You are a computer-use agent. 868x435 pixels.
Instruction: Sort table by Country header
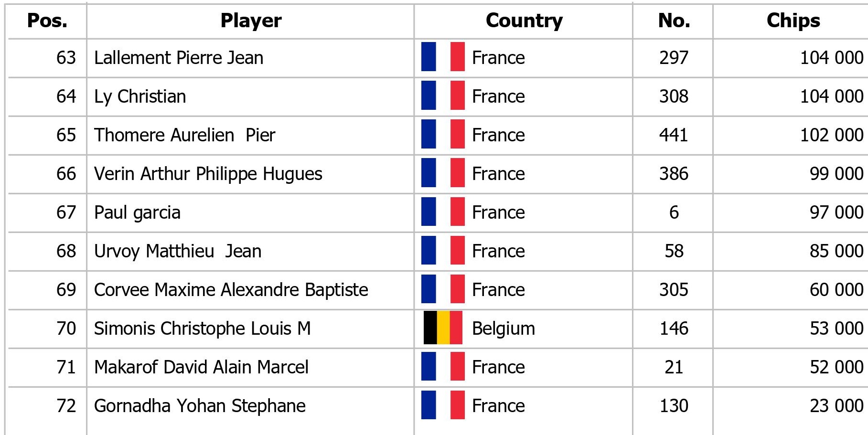tap(524, 21)
